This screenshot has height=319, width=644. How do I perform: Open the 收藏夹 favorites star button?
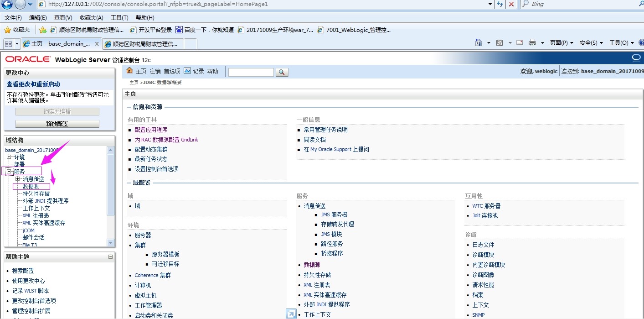click(17, 30)
